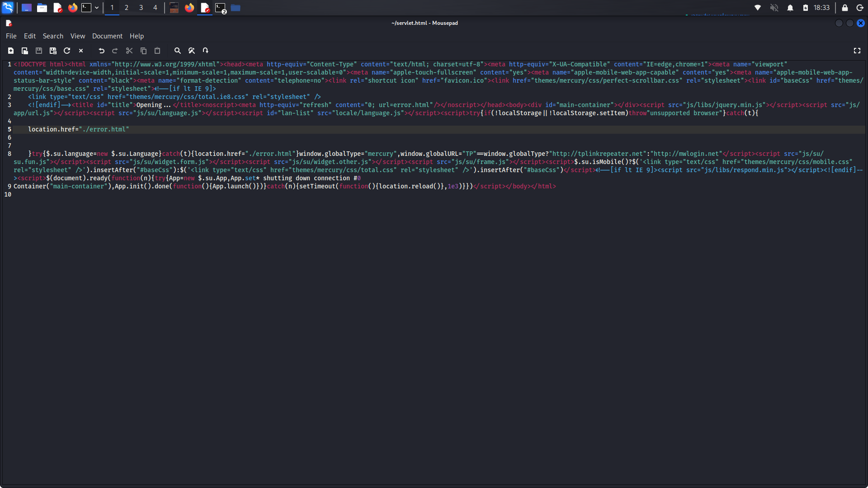Click the power manager battery icon

pyautogui.click(x=806, y=8)
